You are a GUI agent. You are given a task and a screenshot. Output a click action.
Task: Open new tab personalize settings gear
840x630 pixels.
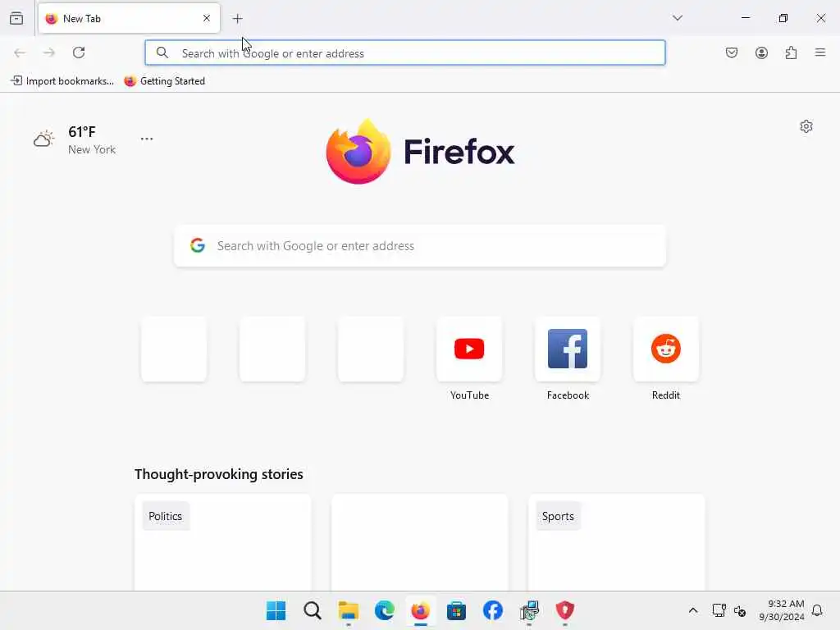[x=806, y=126]
